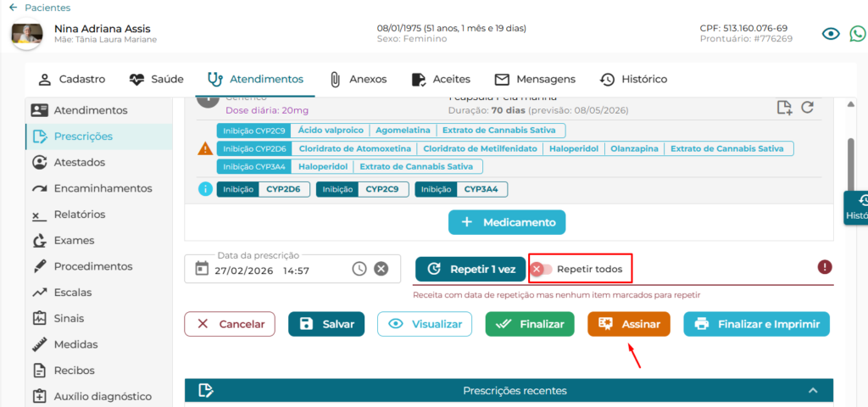
Task: Click the Cancelar button
Action: tap(230, 324)
